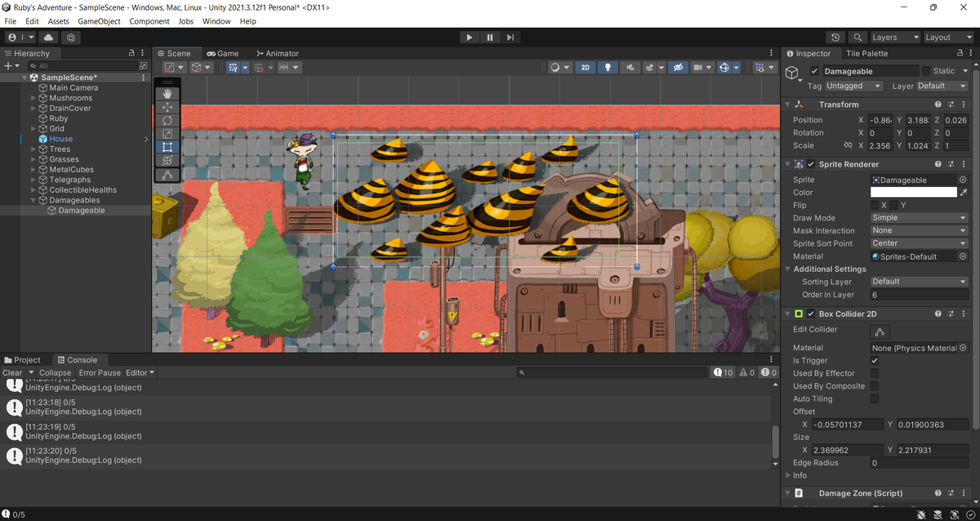
Task: Open Box Collider 2D more options
Action: click(x=964, y=314)
